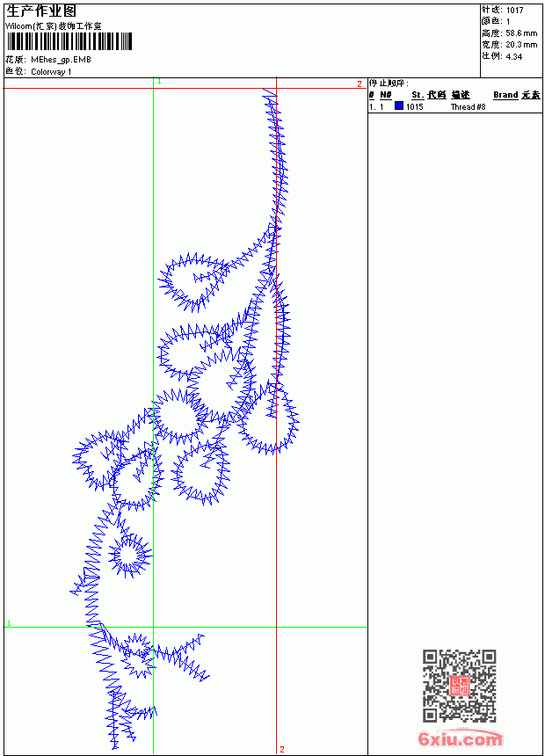Click the Colorway 1 label
The height and width of the screenshot is (756, 545).
[51, 72]
